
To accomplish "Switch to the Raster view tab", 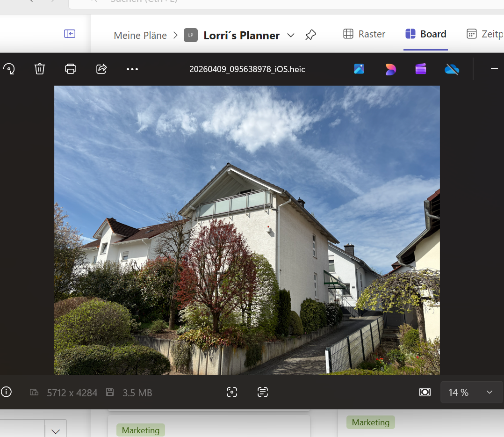I will point(364,34).
